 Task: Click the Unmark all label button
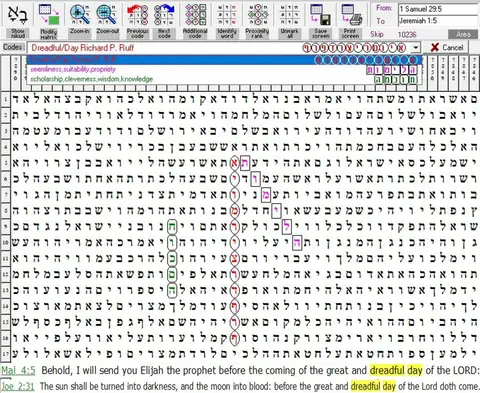[x=289, y=33]
